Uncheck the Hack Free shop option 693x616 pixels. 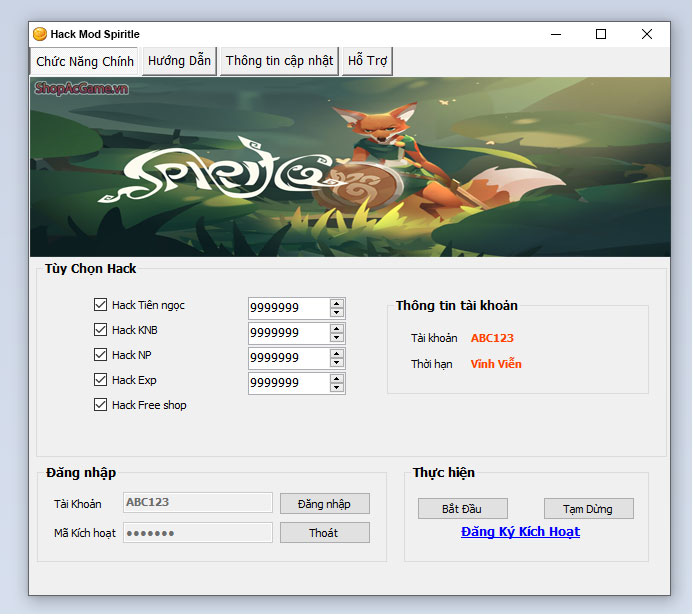(100, 405)
